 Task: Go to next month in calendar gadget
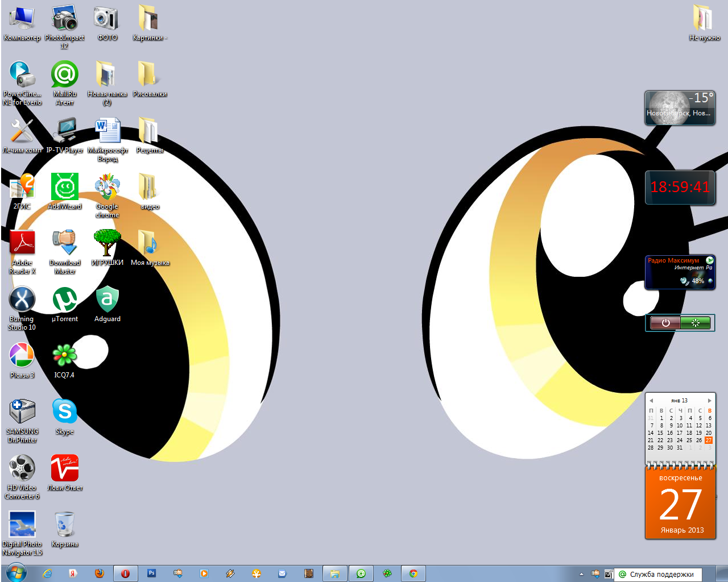click(x=709, y=401)
